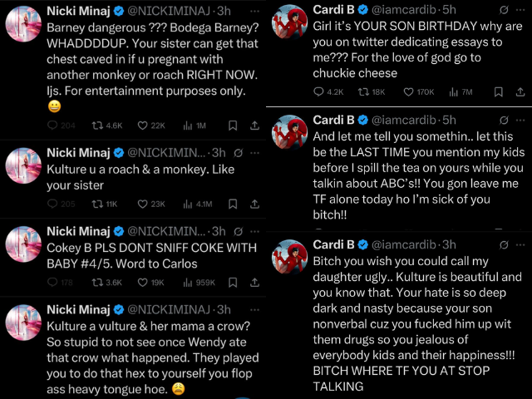Bookmark the "Kulture u a roach" tweet
532x399 pixels.
[x=232, y=204]
